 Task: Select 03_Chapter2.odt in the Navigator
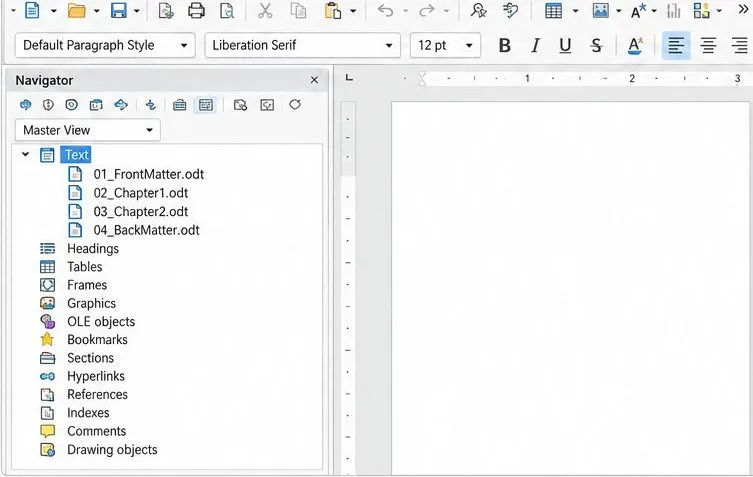pos(141,211)
